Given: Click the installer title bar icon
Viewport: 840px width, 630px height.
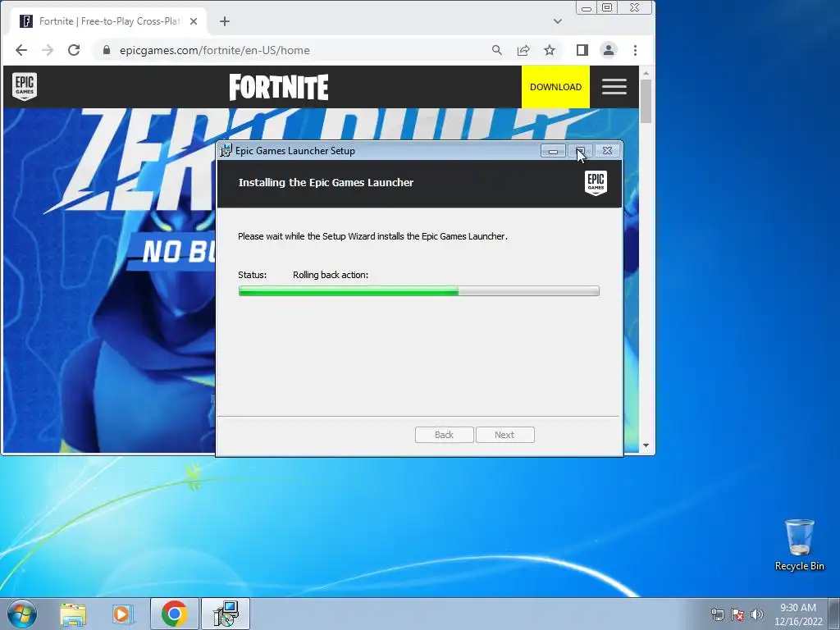Looking at the screenshot, I should [226, 151].
